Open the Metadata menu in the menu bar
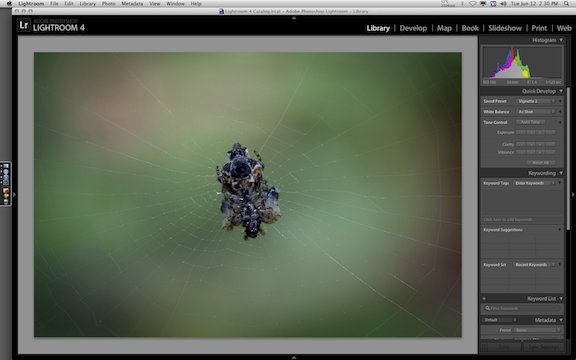Image resolution: width=576 pixels, height=360 pixels. click(132, 4)
